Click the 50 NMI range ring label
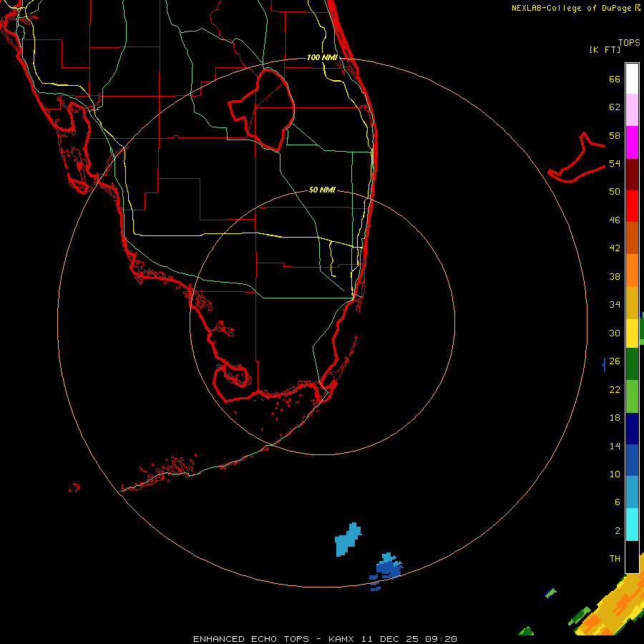The width and height of the screenshot is (644, 644). [322, 190]
